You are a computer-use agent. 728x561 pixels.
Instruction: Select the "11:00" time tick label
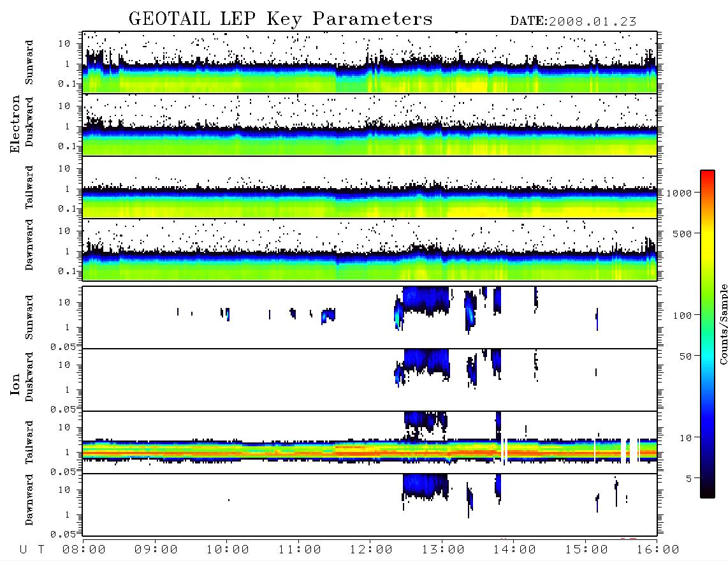[x=300, y=550]
